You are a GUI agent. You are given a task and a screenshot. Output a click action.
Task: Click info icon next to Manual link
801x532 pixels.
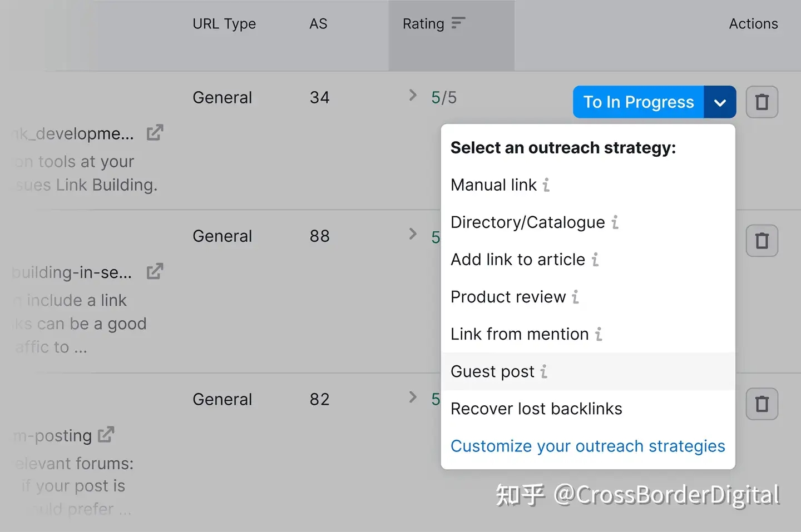(x=546, y=185)
